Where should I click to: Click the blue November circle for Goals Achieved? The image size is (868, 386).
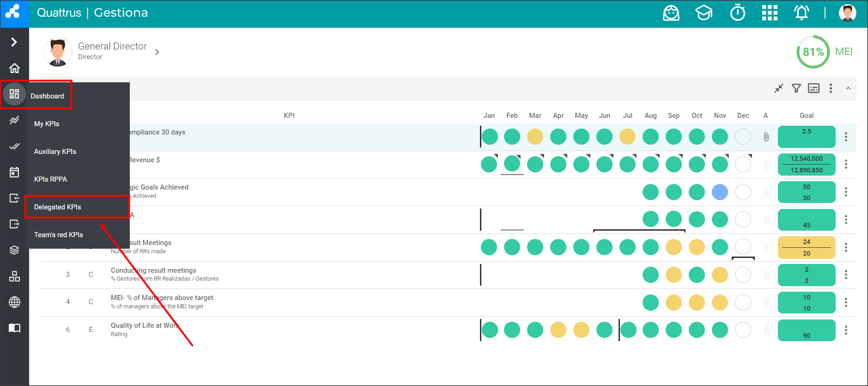coord(720,192)
